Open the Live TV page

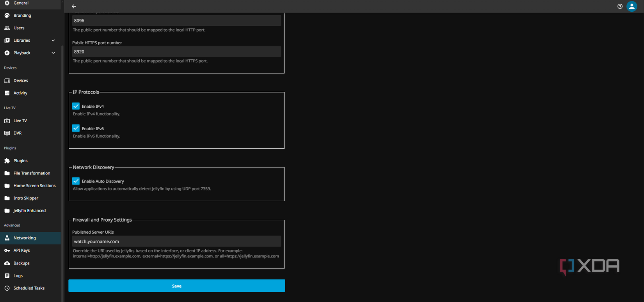(x=30, y=121)
